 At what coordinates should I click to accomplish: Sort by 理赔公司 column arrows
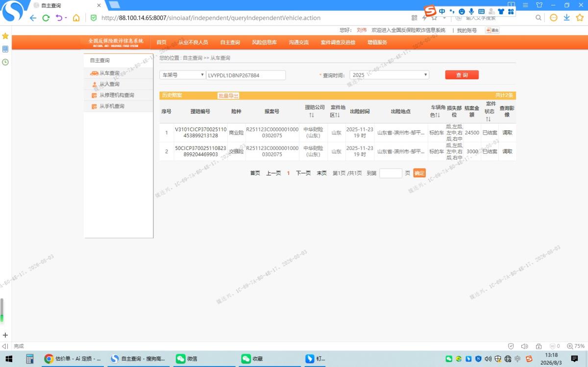point(311,115)
